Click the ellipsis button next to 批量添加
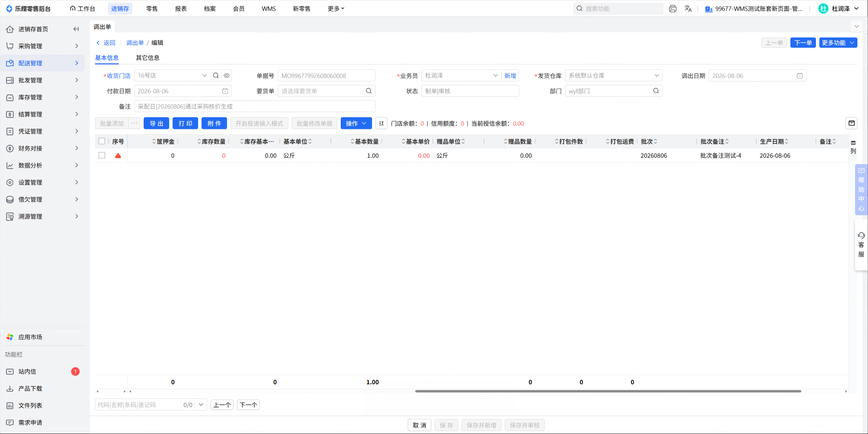The width and height of the screenshot is (868, 434). (x=134, y=124)
